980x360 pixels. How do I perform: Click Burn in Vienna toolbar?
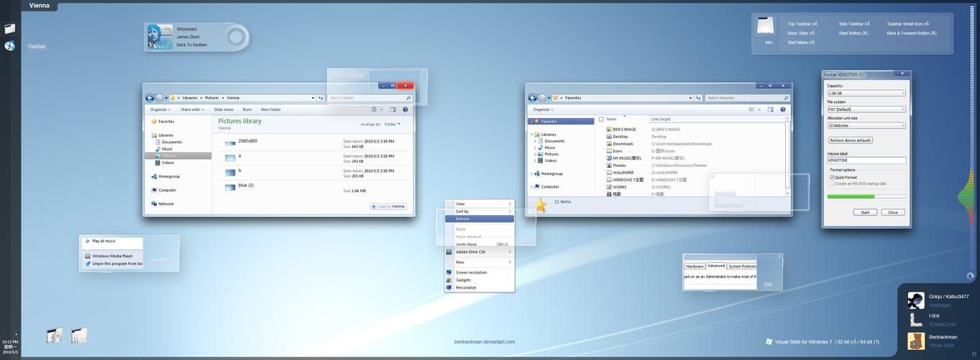click(x=247, y=109)
